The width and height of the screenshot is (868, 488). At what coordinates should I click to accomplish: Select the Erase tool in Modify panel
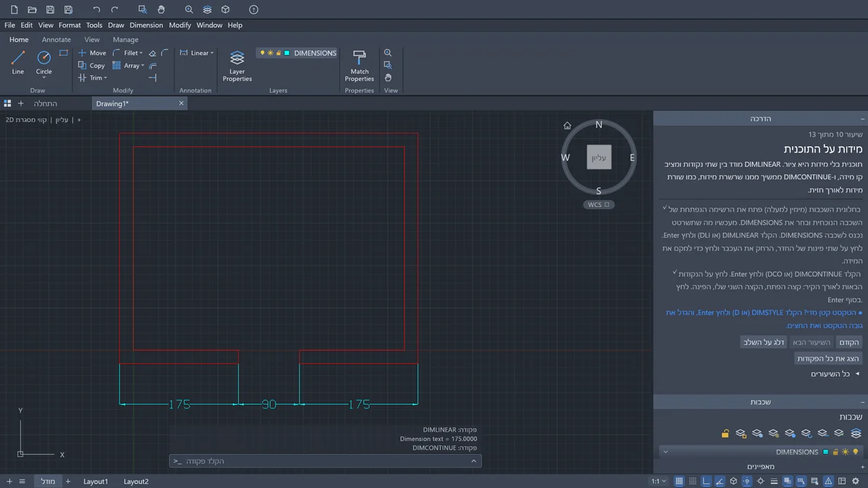click(x=153, y=53)
